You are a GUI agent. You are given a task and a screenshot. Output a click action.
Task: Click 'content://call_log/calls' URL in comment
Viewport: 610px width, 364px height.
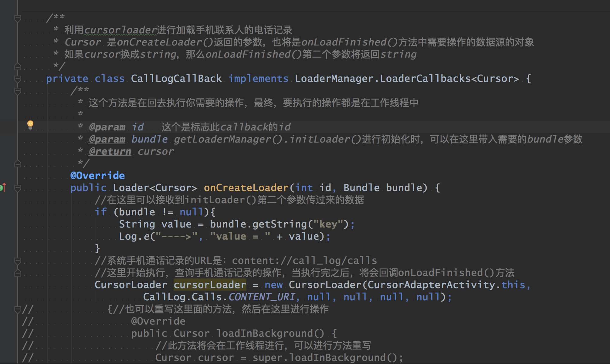point(304,261)
